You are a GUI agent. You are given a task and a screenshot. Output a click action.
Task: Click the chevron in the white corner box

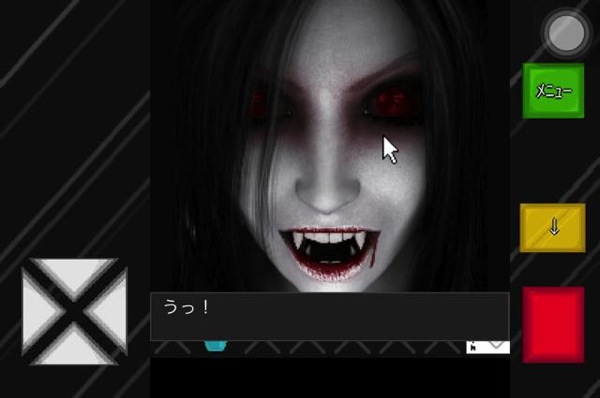coord(497,344)
